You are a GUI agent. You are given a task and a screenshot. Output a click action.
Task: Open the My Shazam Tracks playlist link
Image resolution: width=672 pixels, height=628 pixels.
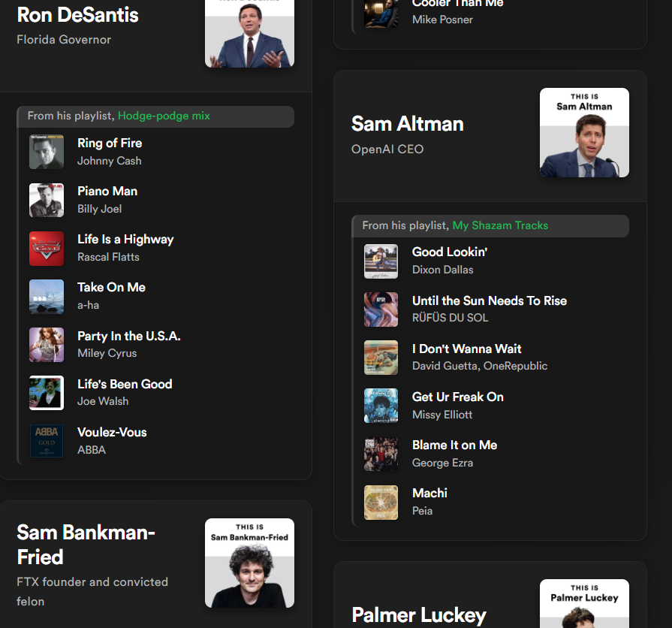(500, 225)
